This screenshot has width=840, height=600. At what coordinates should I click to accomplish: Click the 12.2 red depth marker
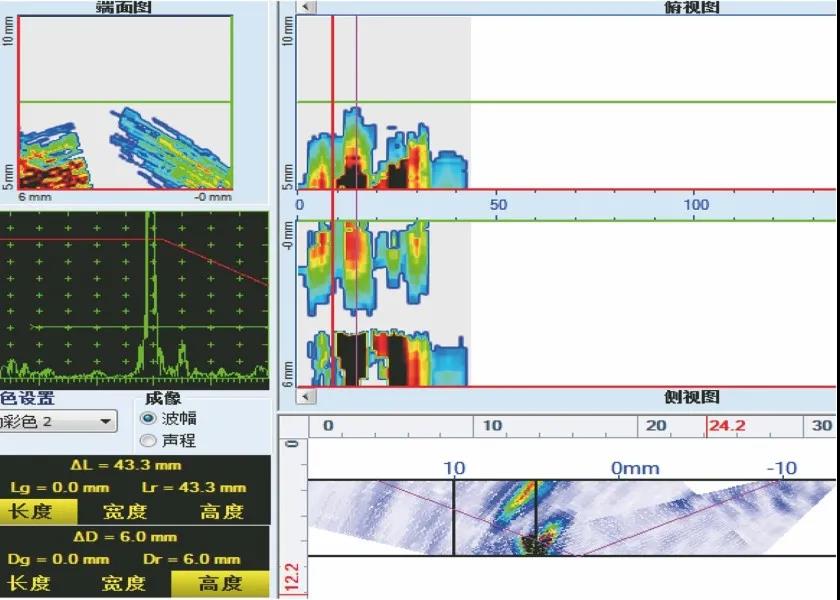pos(292,580)
